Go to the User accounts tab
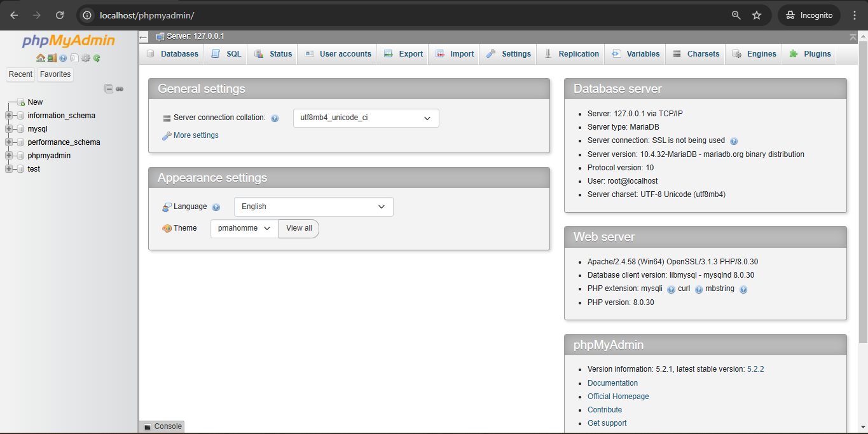 coord(338,54)
